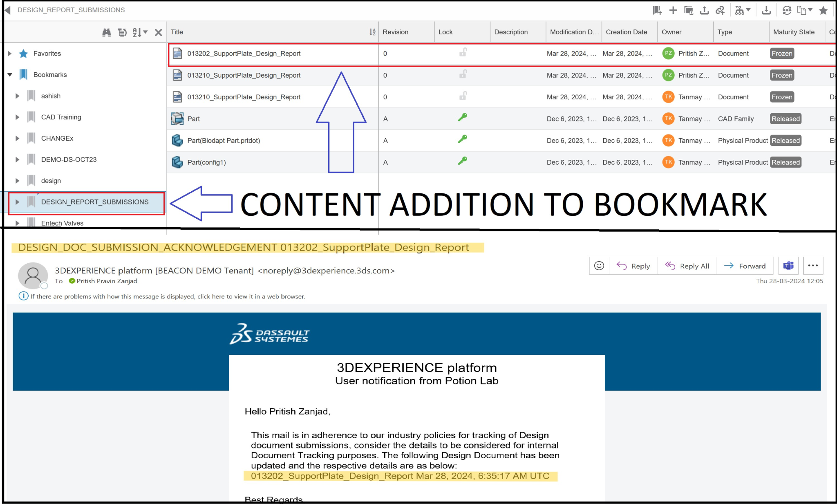Expand the CAD Training bookmark
This screenshot has height=504, width=837.
coord(17,117)
